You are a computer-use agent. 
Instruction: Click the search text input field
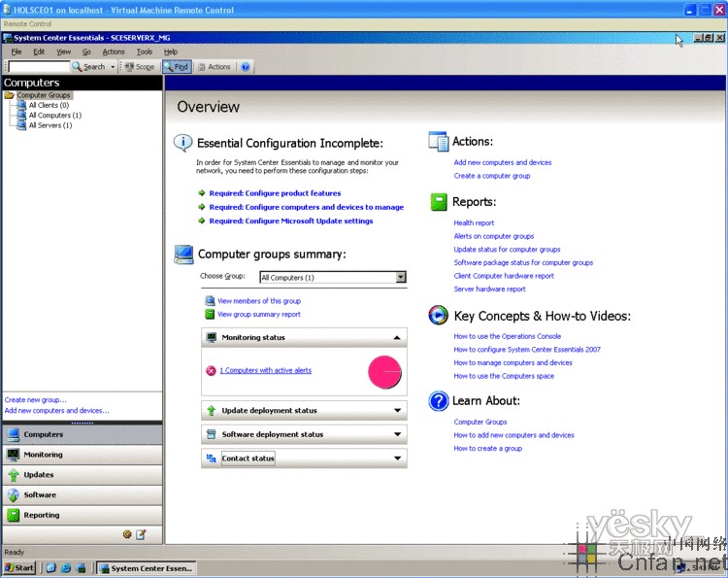(x=39, y=67)
